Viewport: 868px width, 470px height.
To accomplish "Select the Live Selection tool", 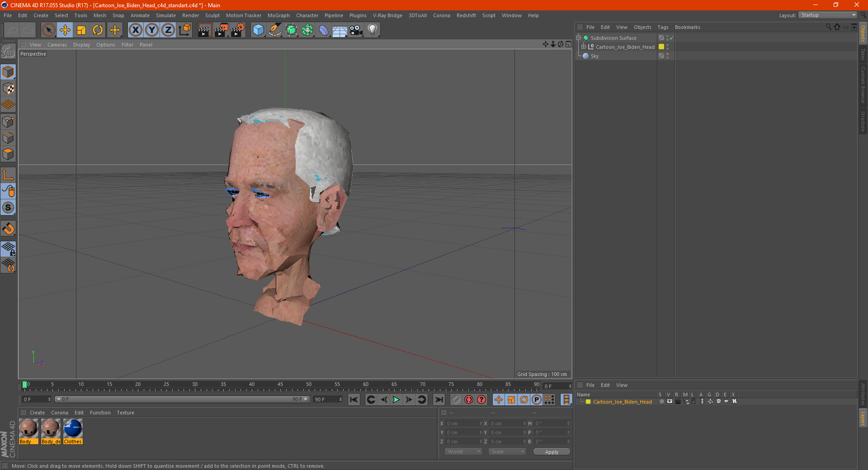I will (48, 30).
